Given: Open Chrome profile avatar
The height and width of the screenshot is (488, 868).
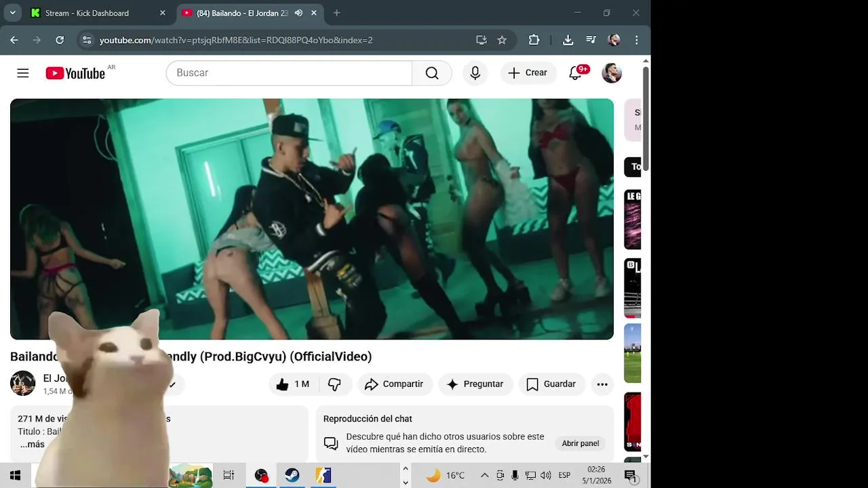Looking at the screenshot, I should [614, 40].
